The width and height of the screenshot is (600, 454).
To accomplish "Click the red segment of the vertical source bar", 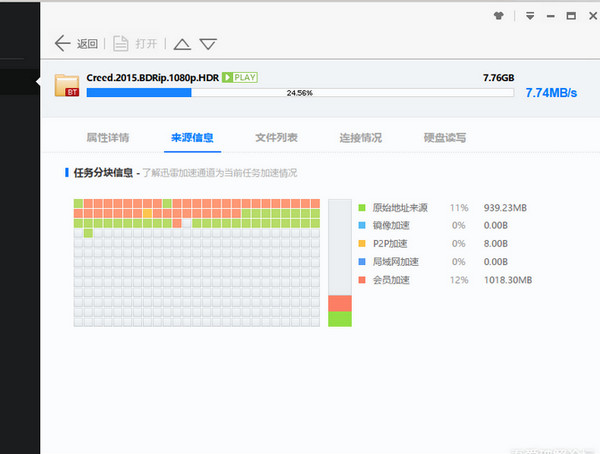I will [x=340, y=303].
